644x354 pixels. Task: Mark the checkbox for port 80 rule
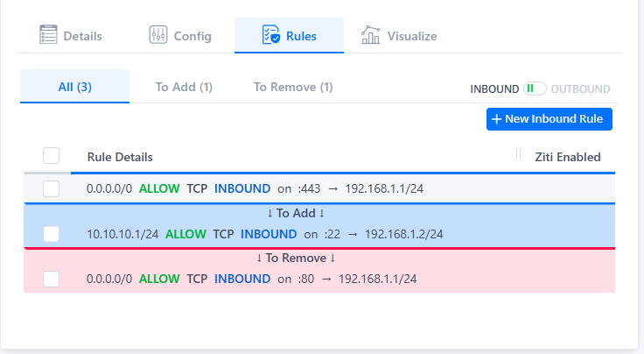pyautogui.click(x=51, y=279)
